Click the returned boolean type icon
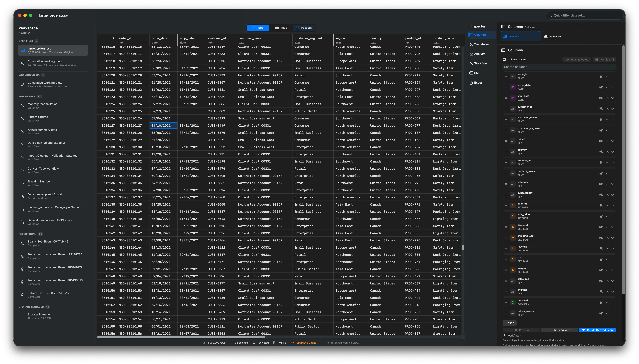 point(512,303)
